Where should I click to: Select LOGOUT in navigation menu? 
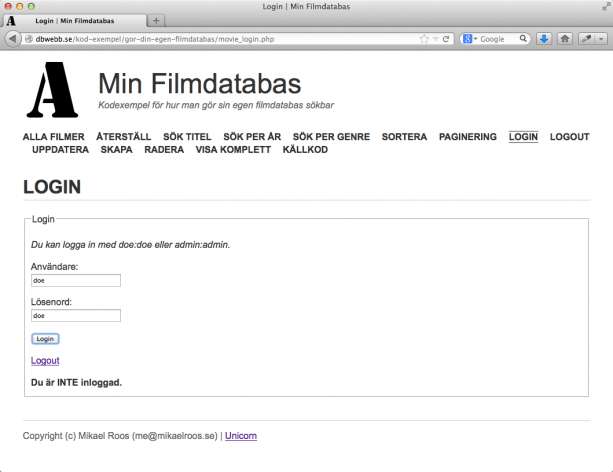point(569,137)
